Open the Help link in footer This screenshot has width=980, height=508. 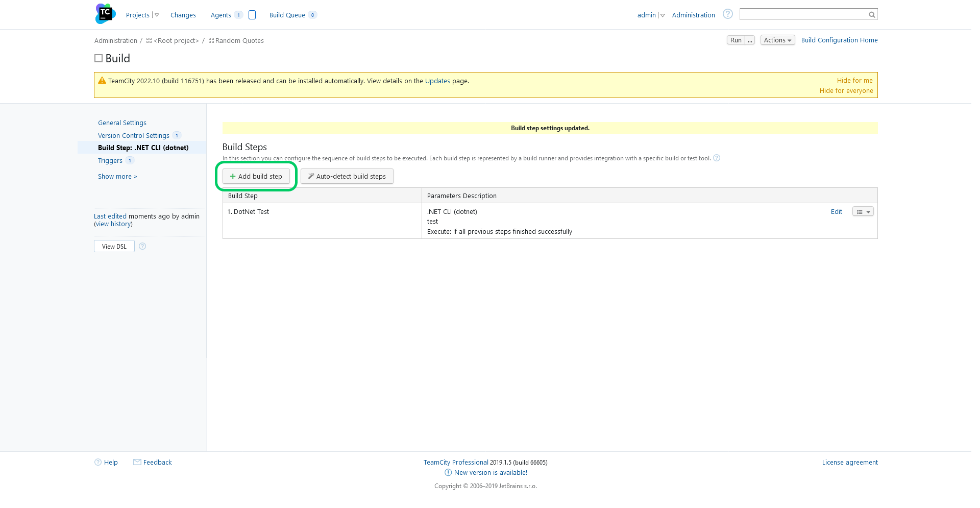(x=111, y=463)
